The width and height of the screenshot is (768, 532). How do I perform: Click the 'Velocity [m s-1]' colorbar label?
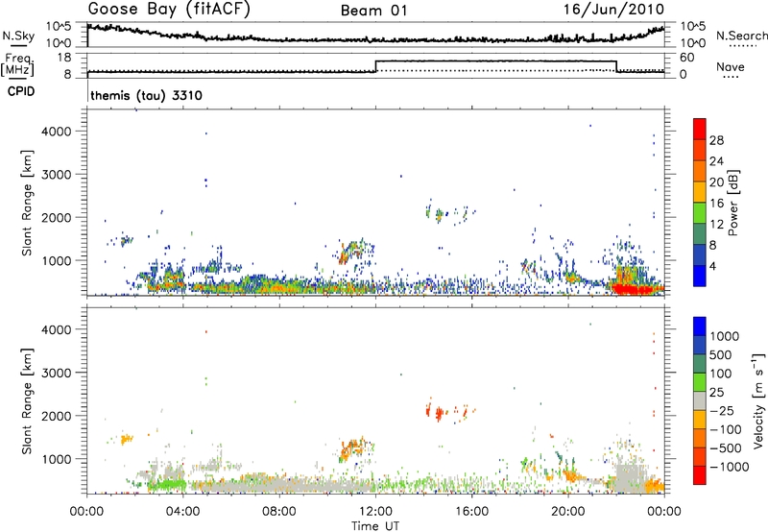(x=758, y=400)
